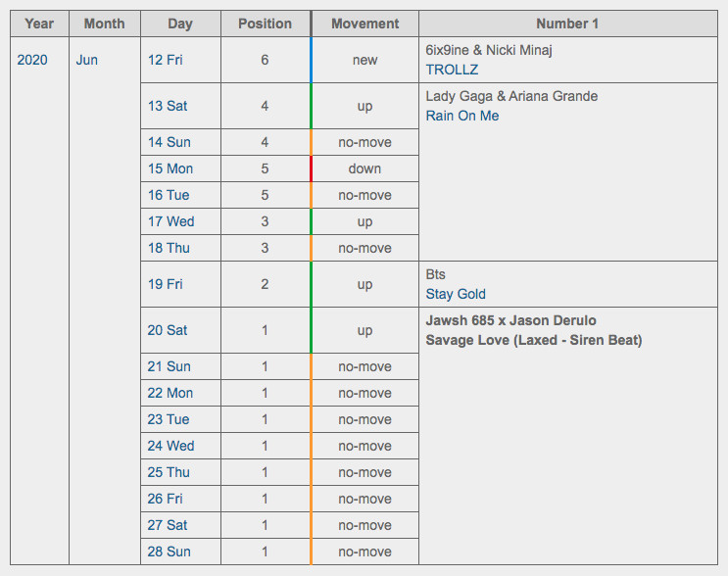Open the 20 Sat day link
The height and width of the screenshot is (576, 728).
(168, 330)
